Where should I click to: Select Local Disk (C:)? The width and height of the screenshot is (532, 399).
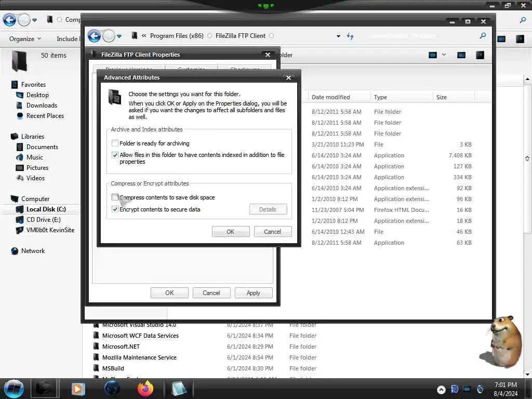(46, 209)
